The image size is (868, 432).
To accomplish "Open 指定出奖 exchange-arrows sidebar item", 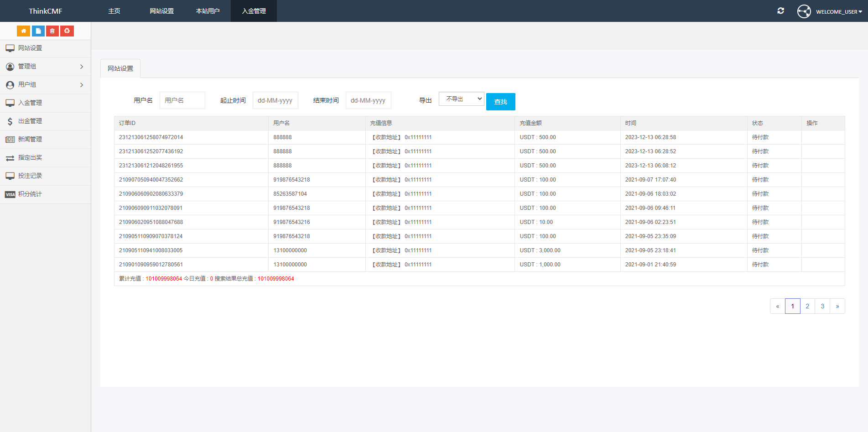I will pos(30,158).
